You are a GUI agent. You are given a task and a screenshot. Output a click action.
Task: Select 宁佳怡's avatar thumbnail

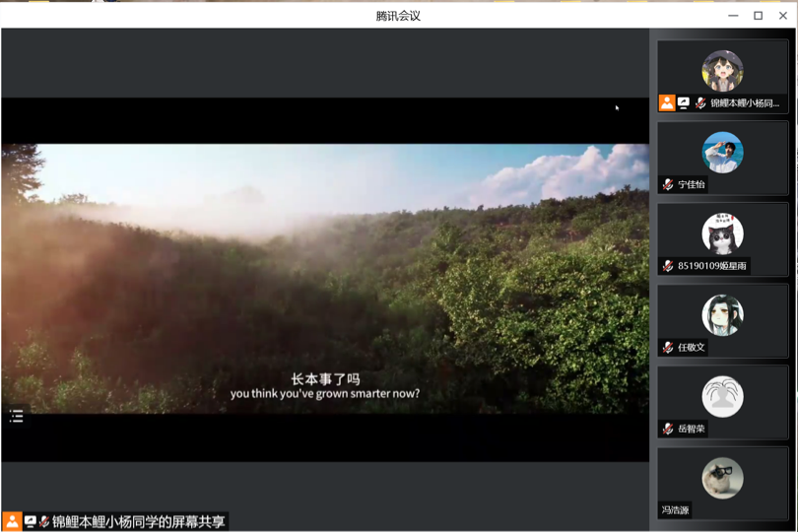click(x=722, y=153)
